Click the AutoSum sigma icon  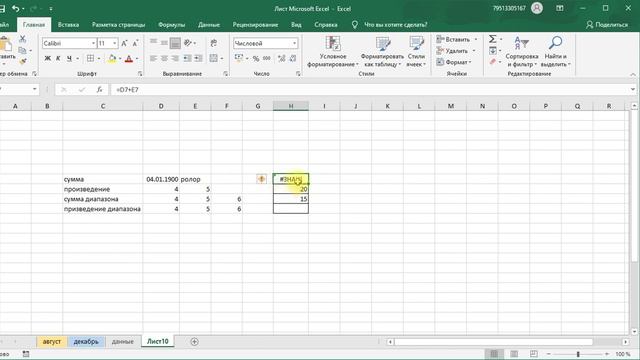tap(493, 39)
